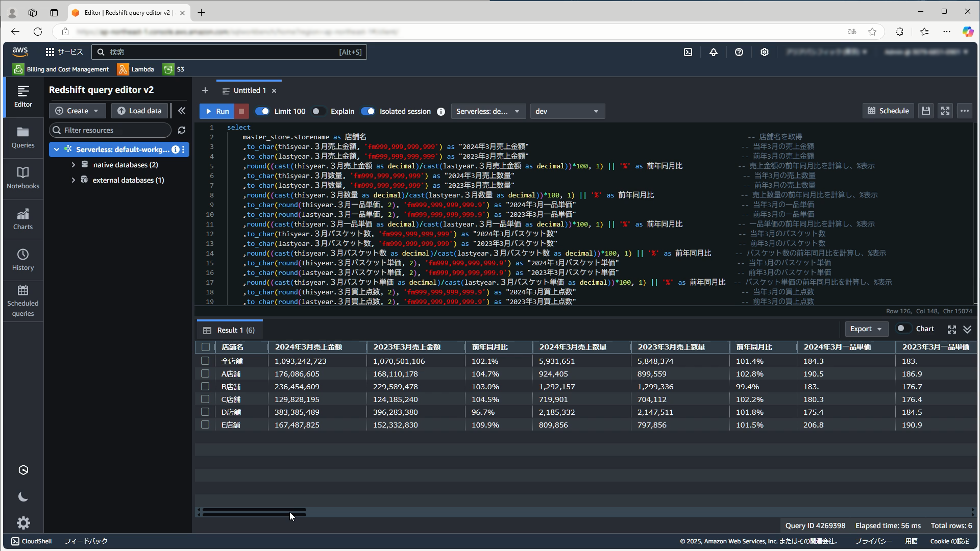The height and width of the screenshot is (551, 980).
Task: Open the Editor sidebar panel
Action: coord(23,97)
